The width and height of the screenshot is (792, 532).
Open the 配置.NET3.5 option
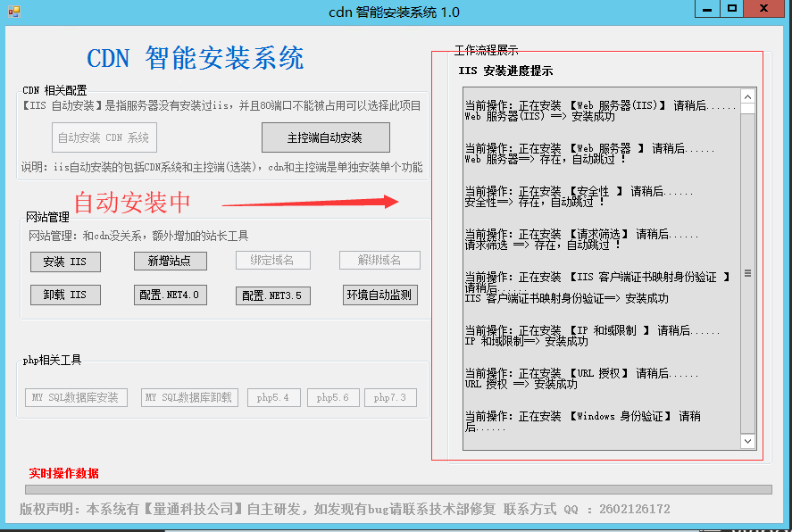point(272,295)
